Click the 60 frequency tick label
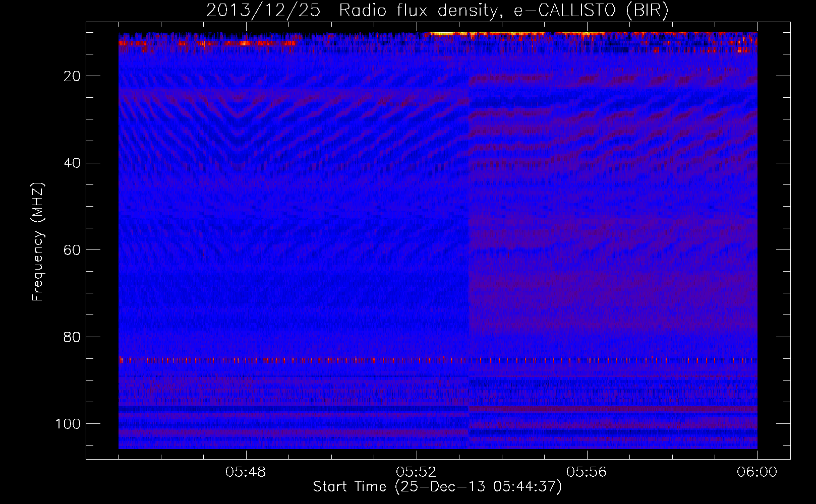The image size is (816, 504). (73, 250)
